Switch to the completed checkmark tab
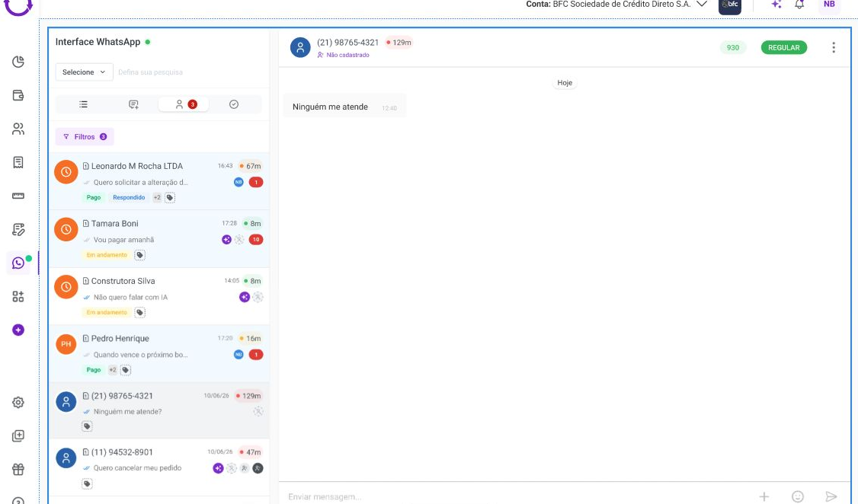858x504 pixels. pyautogui.click(x=234, y=104)
